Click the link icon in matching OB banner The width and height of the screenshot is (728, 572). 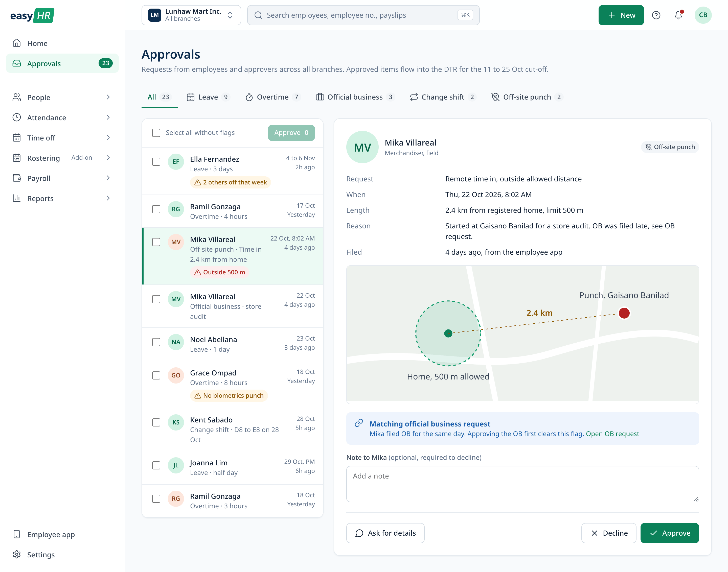(x=359, y=423)
